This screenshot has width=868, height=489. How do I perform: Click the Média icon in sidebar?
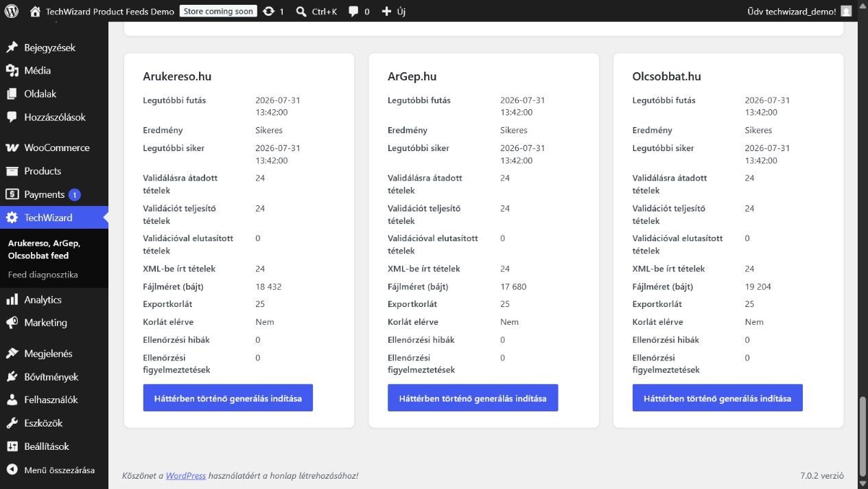[12, 70]
